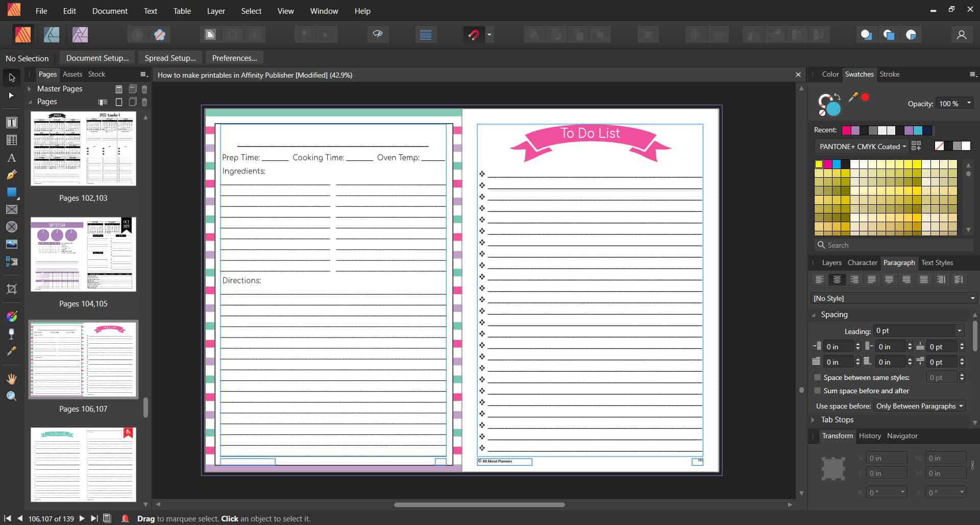Collapse the Pages section

tap(30, 102)
